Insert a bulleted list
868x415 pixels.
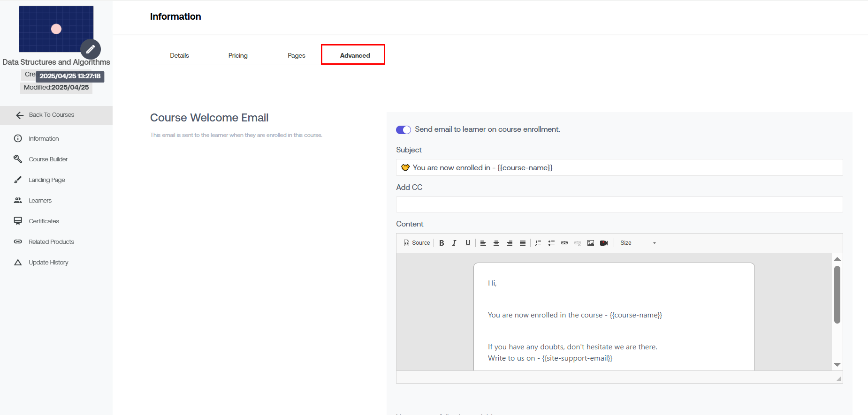551,243
